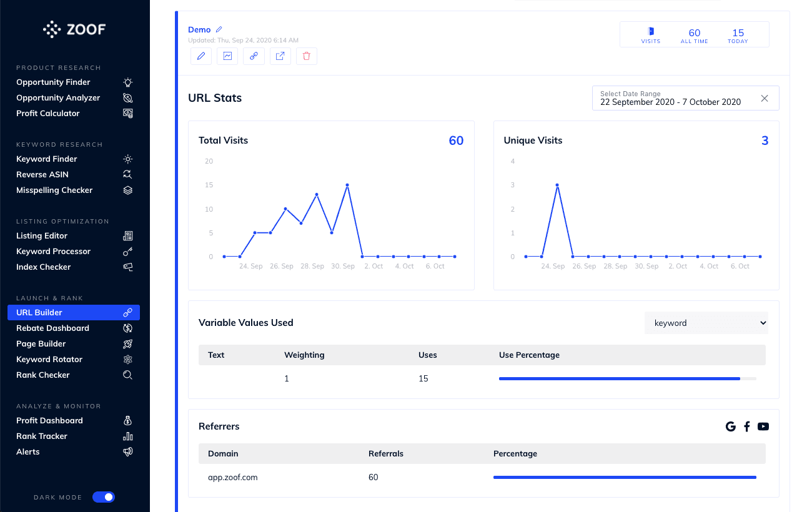Viewport: 812px width, 512px height.
Task: Click the Alerts megaphone icon
Action: tap(127, 451)
